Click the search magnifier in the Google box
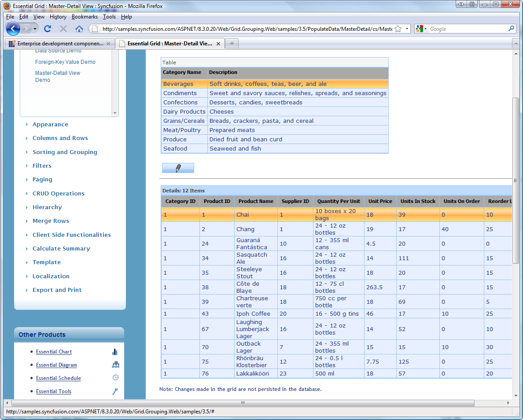This screenshot has height=420, width=523. tap(511, 29)
